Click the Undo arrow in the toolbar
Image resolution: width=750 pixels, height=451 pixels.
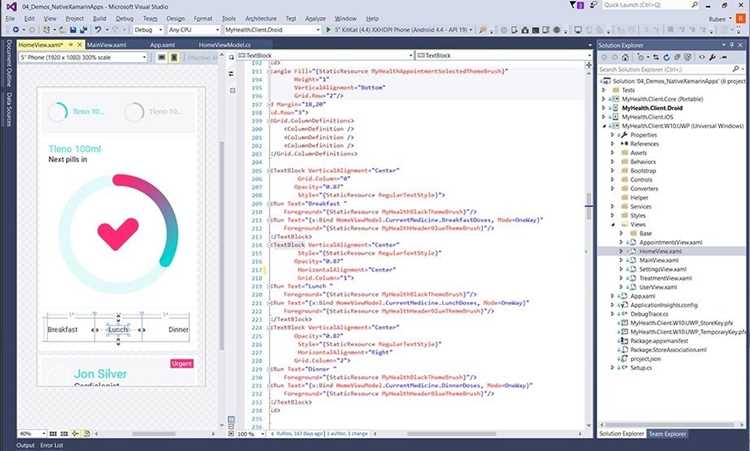tap(98, 30)
